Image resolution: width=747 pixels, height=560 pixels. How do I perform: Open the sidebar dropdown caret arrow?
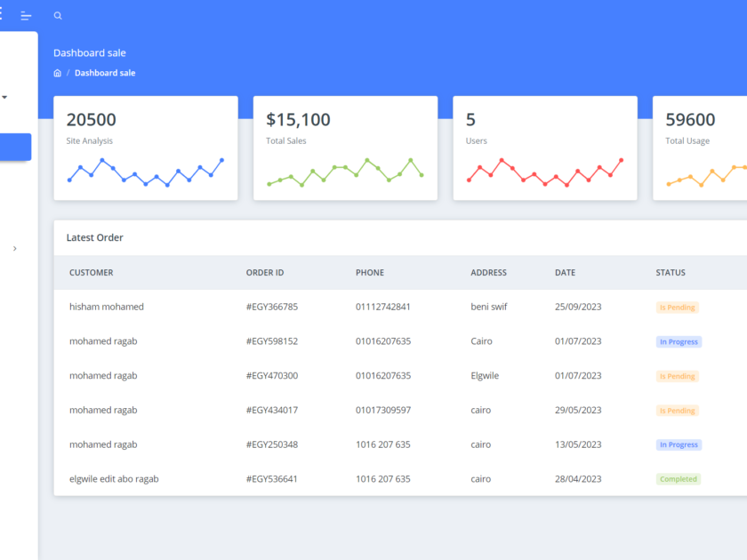tap(4, 97)
